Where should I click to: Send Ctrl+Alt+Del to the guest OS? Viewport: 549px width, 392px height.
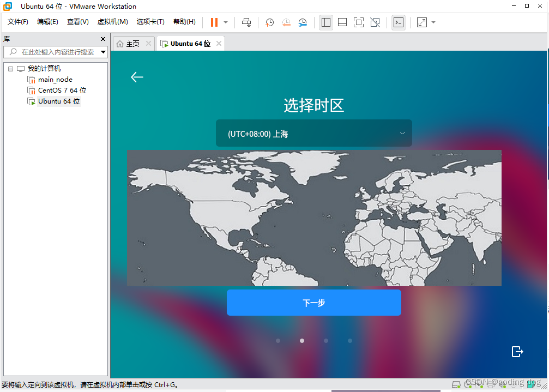tap(246, 22)
